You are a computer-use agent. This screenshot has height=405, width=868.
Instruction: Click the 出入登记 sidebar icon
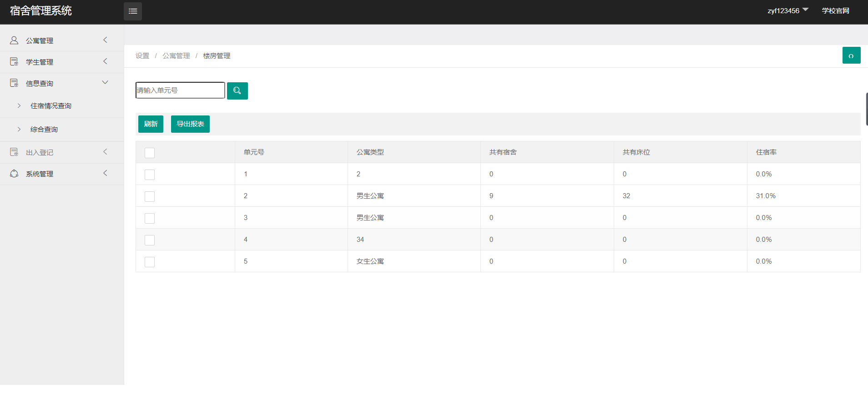[14, 152]
